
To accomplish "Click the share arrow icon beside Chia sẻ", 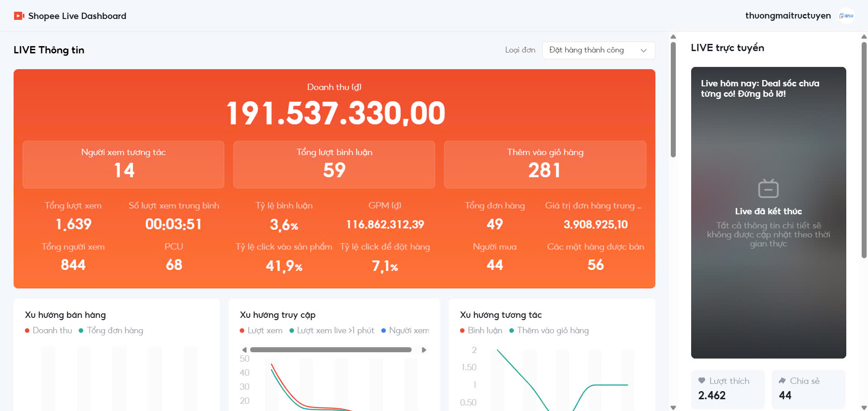I will click(782, 381).
